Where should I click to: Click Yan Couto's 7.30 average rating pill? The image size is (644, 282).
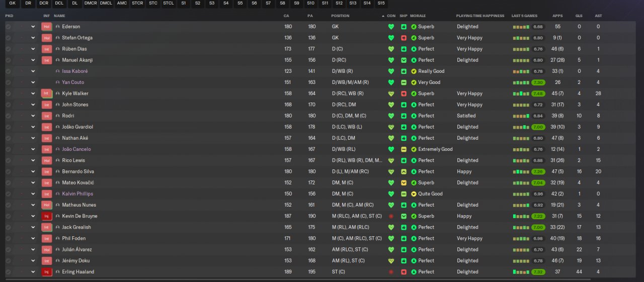[x=538, y=82]
